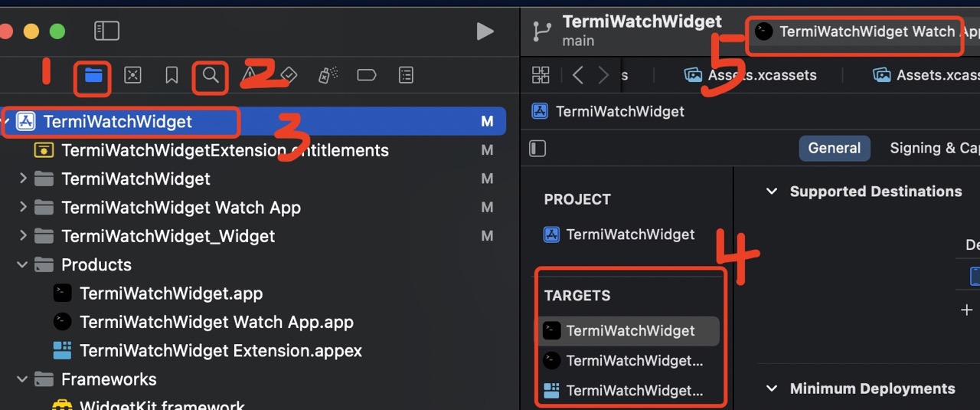The image size is (980, 410).
Task: Select the Signing & Capabilities tab
Action: [934, 148]
